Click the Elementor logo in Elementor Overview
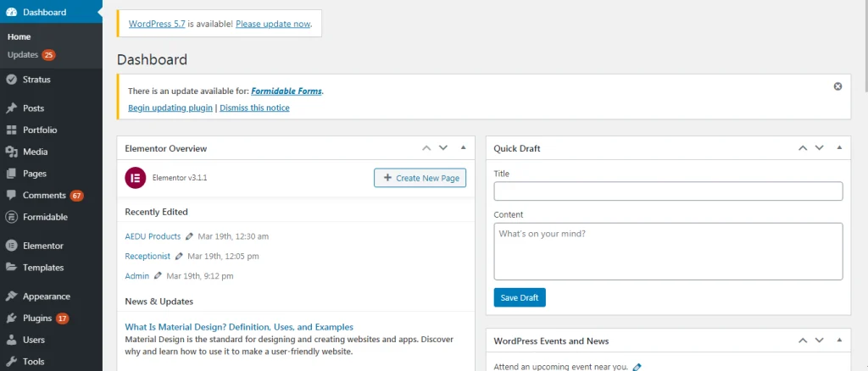 click(x=135, y=178)
